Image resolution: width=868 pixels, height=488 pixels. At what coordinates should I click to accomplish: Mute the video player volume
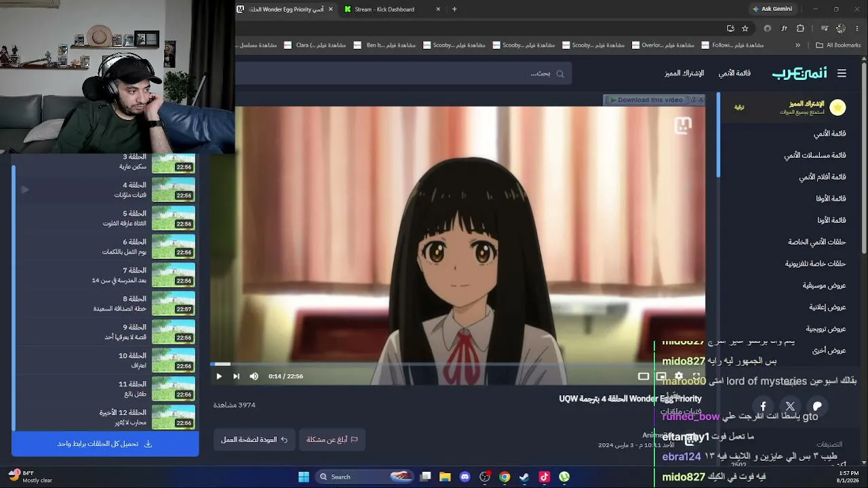click(254, 376)
